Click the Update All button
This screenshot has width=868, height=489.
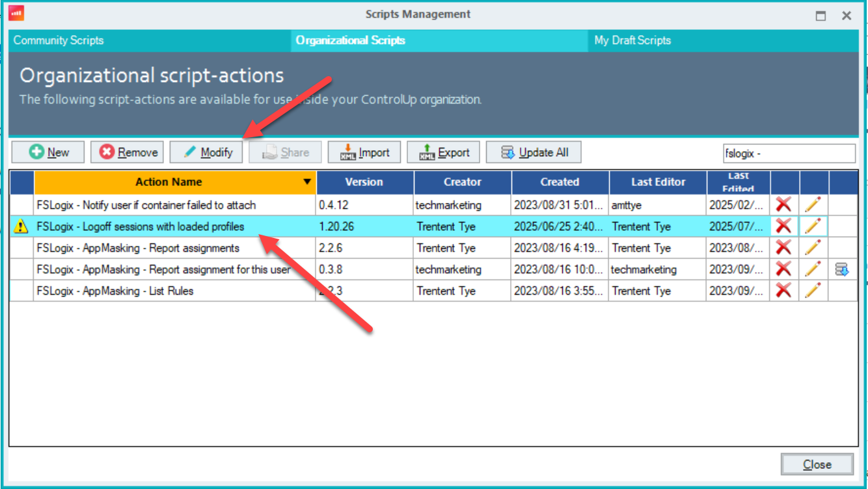(534, 152)
